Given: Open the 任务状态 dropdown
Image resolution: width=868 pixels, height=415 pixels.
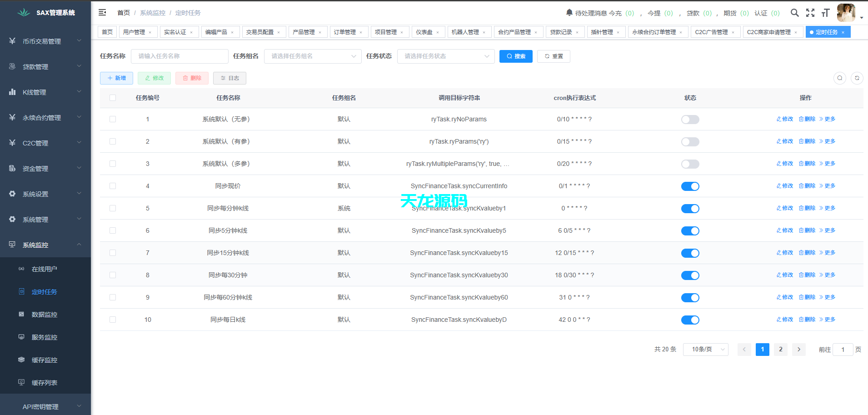Looking at the screenshot, I should (446, 56).
